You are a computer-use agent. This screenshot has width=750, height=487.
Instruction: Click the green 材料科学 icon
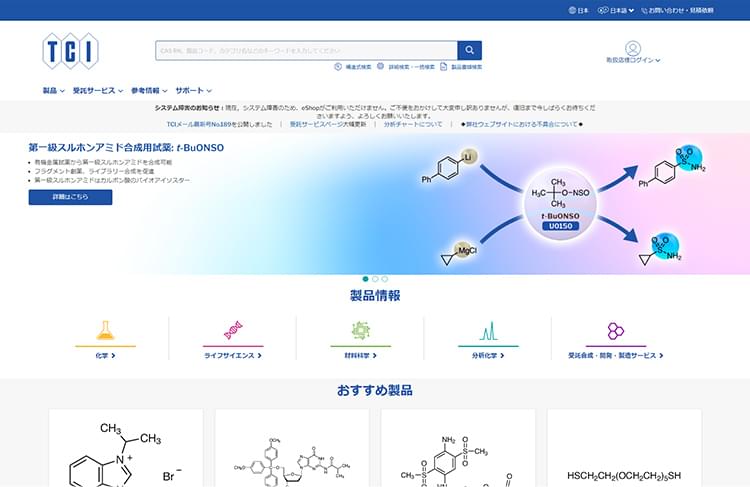361,331
